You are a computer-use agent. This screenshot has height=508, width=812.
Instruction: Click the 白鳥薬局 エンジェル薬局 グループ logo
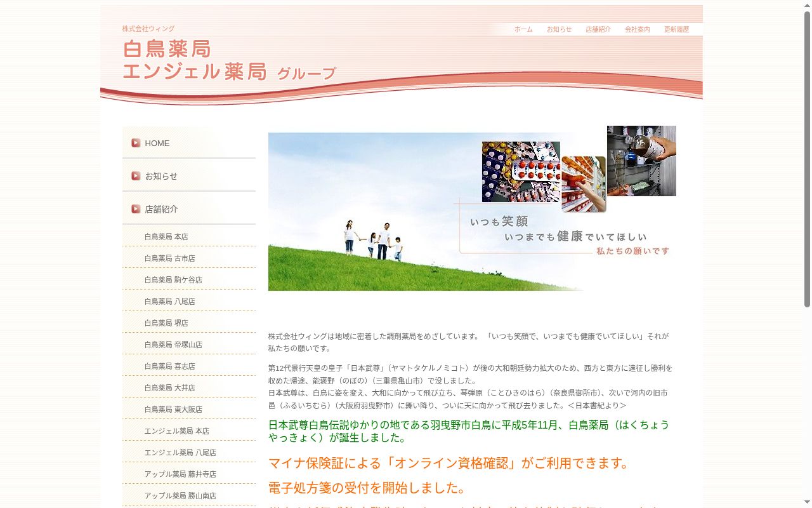click(229, 60)
